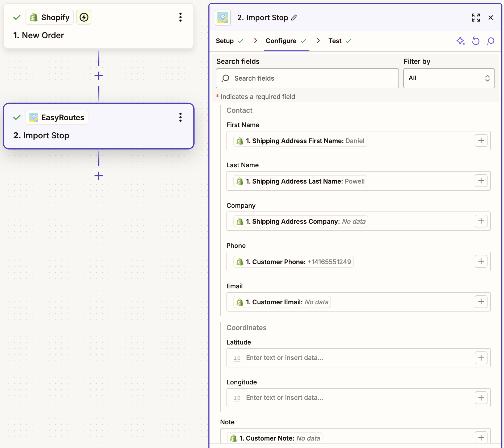
Task: Expand the Import Stop panel to fullscreen
Action: coord(476,18)
